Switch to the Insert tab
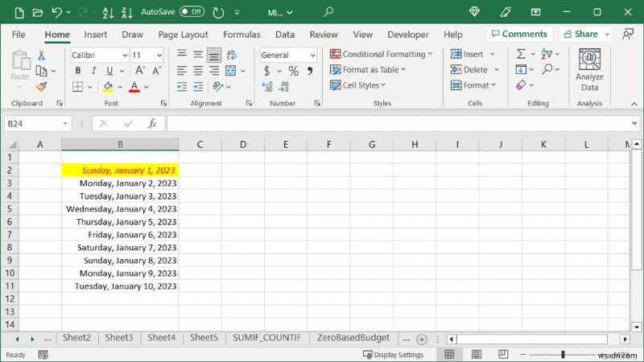644x362 pixels. tap(95, 35)
